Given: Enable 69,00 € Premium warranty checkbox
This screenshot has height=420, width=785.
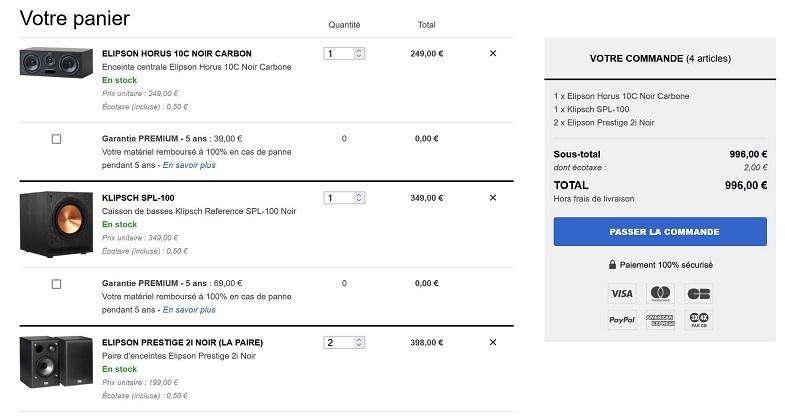Looking at the screenshot, I should [x=56, y=284].
